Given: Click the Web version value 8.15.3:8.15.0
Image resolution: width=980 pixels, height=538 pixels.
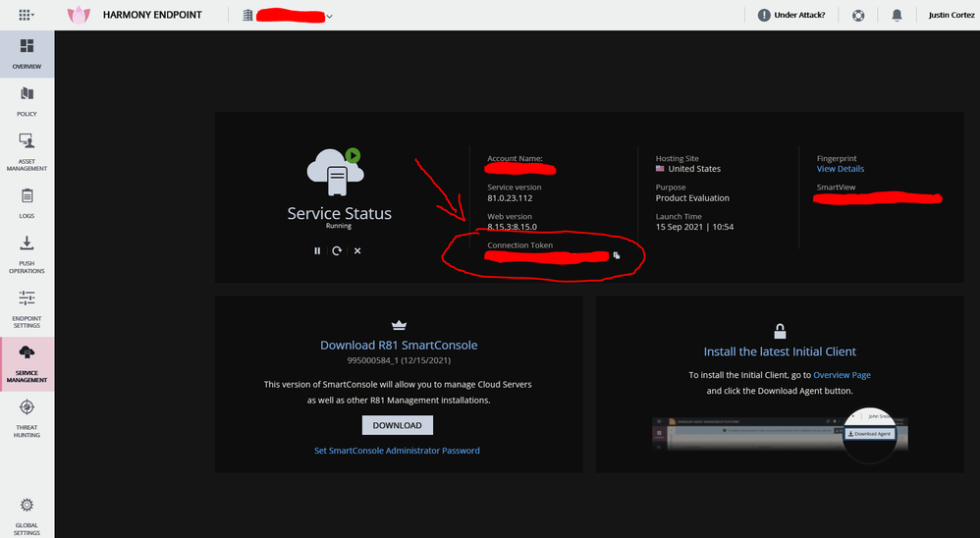Looking at the screenshot, I should [512, 227].
